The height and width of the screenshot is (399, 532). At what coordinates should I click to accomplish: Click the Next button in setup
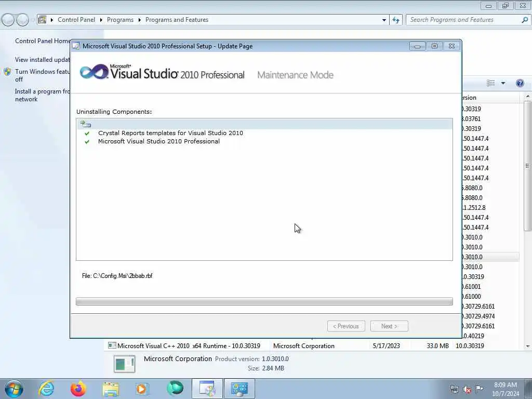pos(389,326)
